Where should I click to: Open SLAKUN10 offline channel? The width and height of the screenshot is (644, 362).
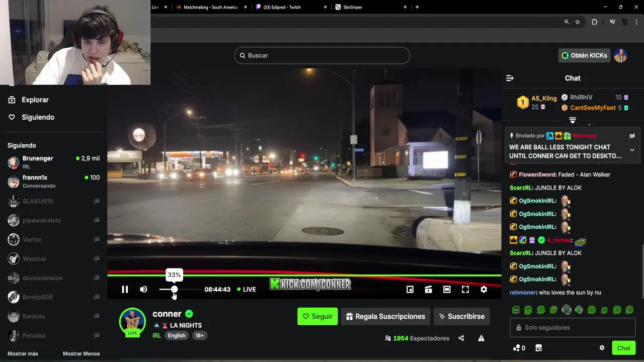click(53, 201)
